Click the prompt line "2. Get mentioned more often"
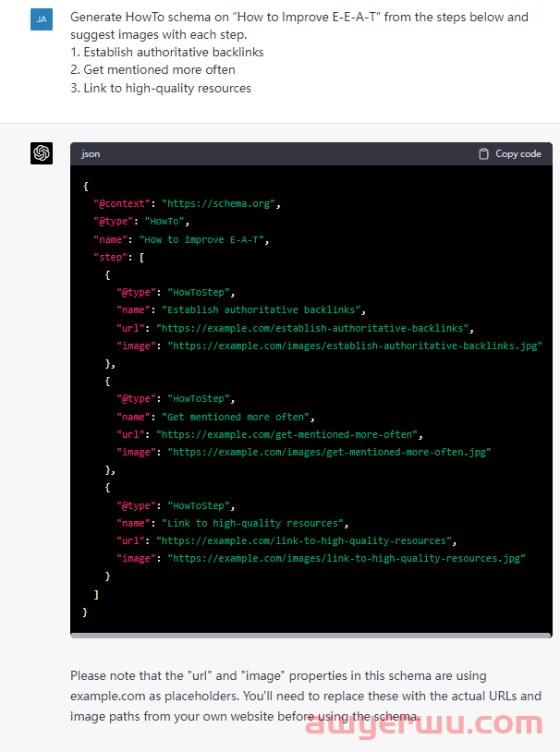The width and height of the screenshot is (560, 752). tap(152, 69)
